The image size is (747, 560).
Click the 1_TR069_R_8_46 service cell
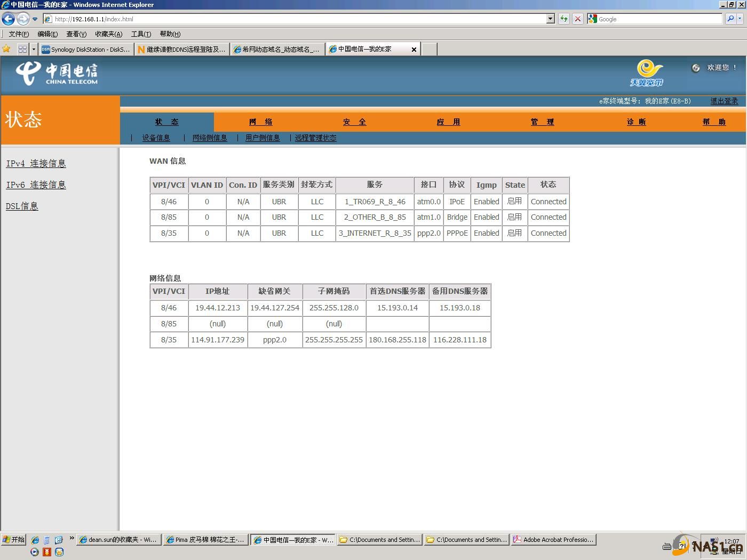coord(375,202)
